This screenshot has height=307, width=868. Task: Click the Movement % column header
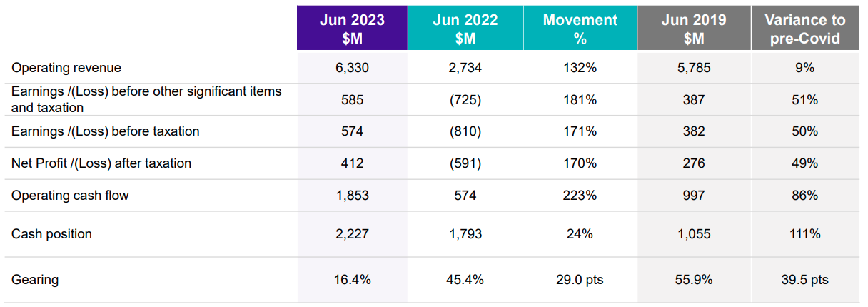[x=580, y=29]
